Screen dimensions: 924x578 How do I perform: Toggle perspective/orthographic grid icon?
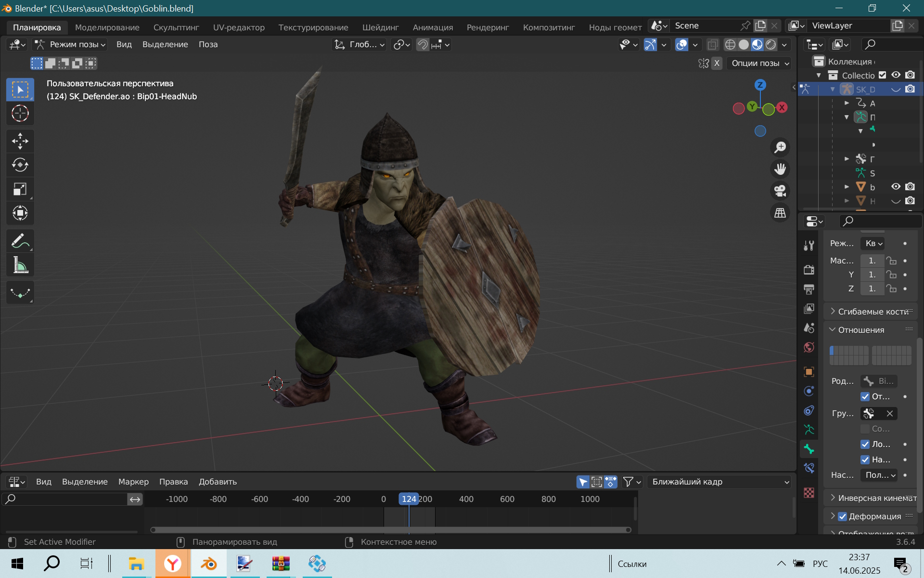780,212
